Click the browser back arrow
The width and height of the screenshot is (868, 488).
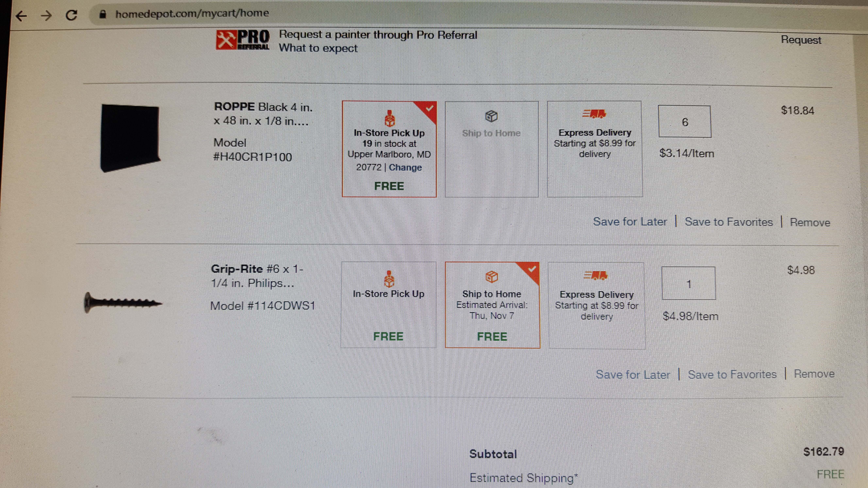(21, 16)
